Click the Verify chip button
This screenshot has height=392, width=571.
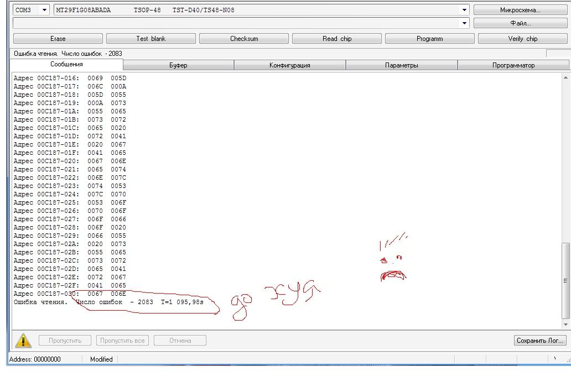click(523, 39)
